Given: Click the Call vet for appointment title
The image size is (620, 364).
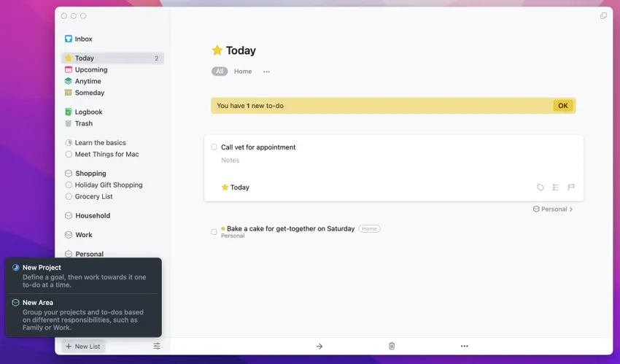Looking at the screenshot, I should [x=258, y=147].
